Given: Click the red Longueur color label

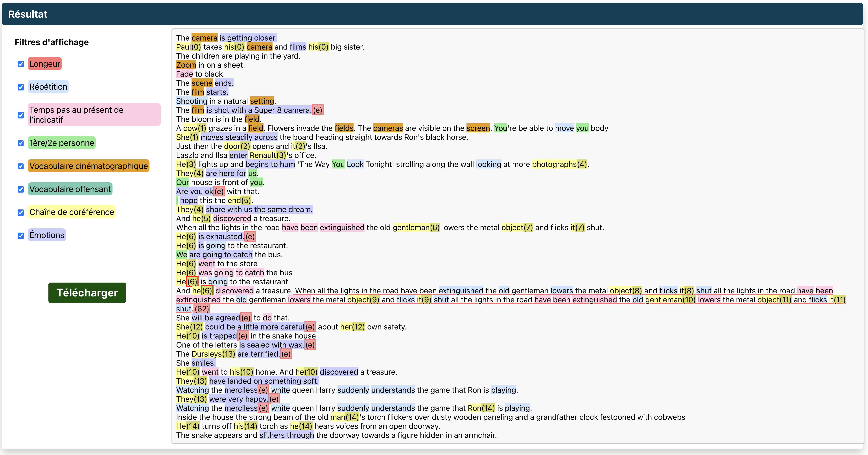Looking at the screenshot, I should [x=44, y=64].
